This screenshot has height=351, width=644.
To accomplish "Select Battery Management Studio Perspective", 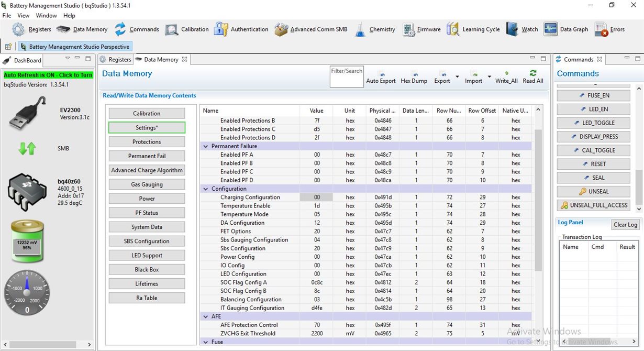I will pos(75,47).
